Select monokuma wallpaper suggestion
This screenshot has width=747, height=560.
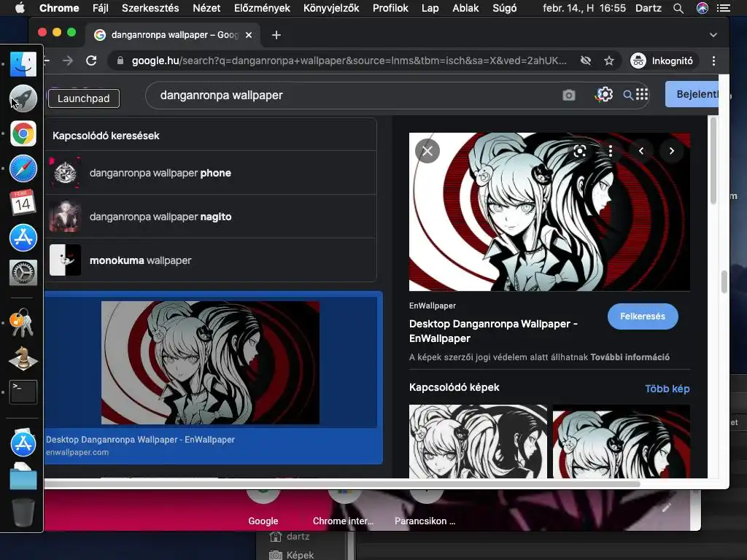pos(210,260)
